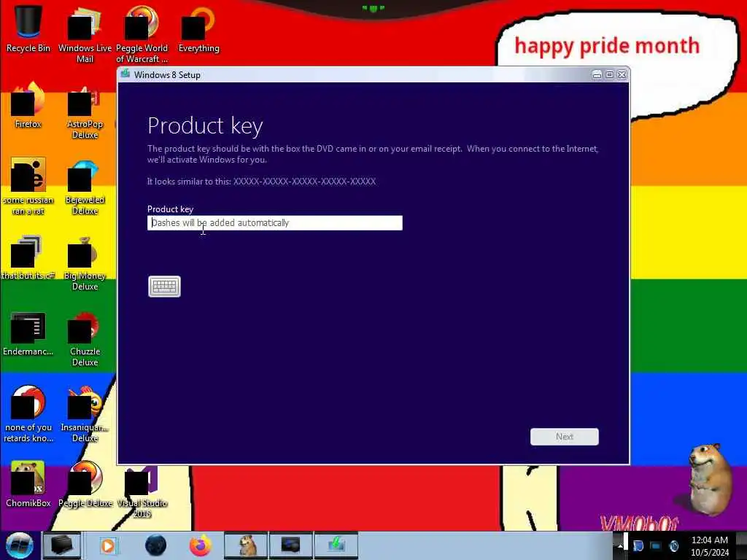
Task: Switch to the black box taskbar item
Action: coord(62,545)
